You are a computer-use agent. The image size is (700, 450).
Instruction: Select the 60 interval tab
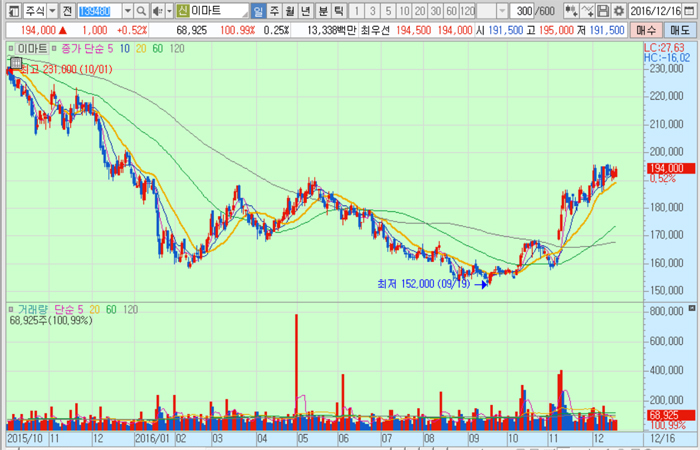(x=452, y=10)
